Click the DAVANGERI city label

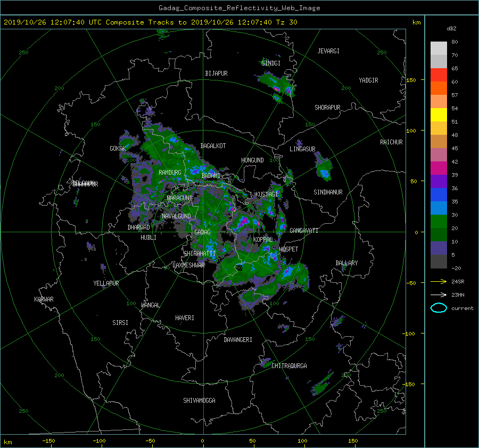[238, 340]
